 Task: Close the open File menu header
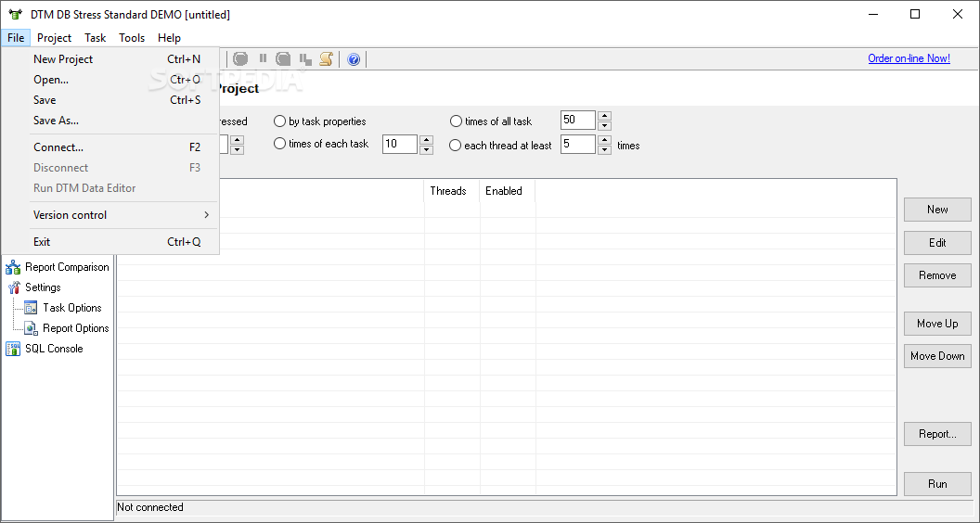[x=17, y=37]
